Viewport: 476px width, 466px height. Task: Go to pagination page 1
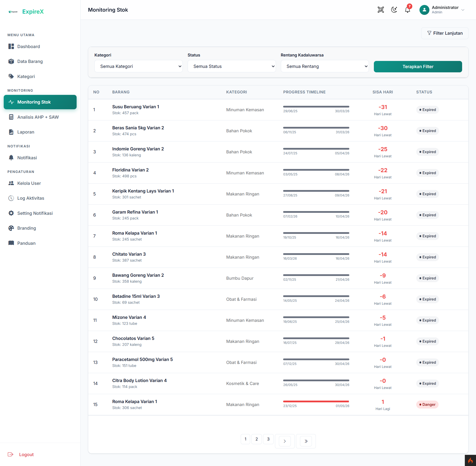coord(245,439)
